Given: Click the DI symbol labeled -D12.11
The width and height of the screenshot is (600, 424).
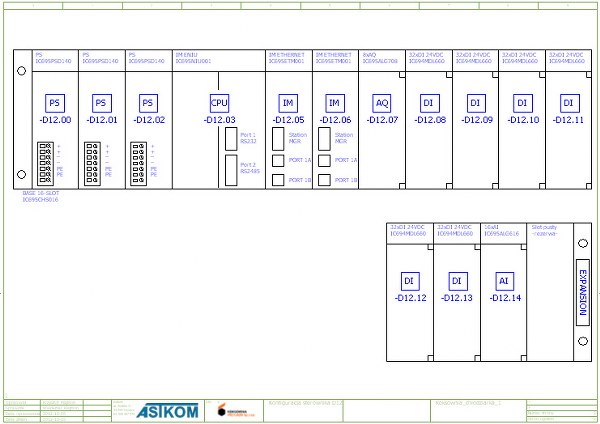Looking at the screenshot, I should [568, 103].
